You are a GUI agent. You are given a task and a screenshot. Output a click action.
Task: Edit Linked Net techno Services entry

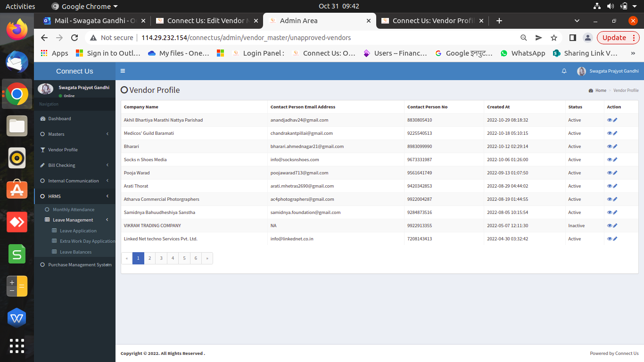[615, 239]
